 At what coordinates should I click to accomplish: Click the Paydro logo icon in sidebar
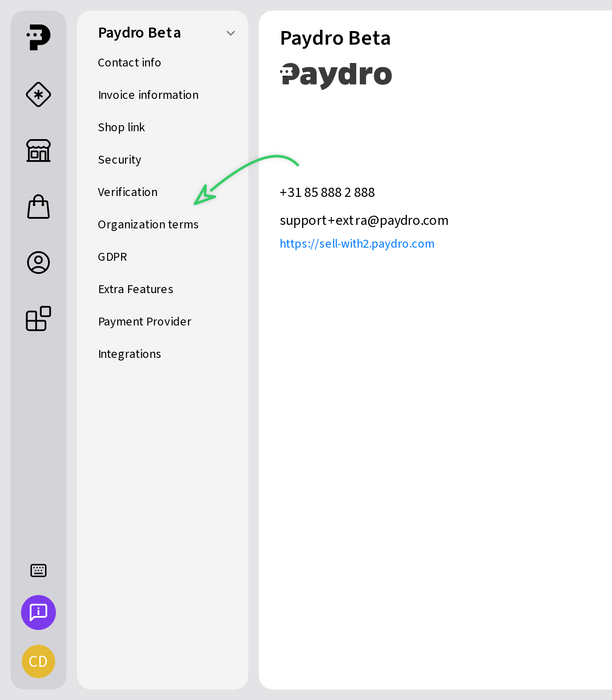tap(38, 38)
